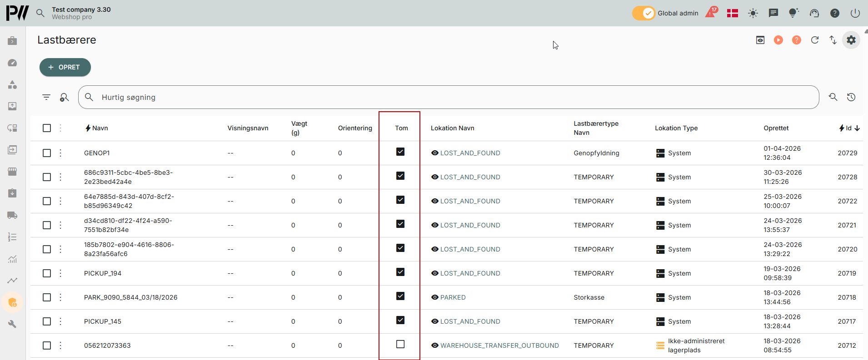Sort by the Navn column header
868x360 pixels.
point(100,128)
